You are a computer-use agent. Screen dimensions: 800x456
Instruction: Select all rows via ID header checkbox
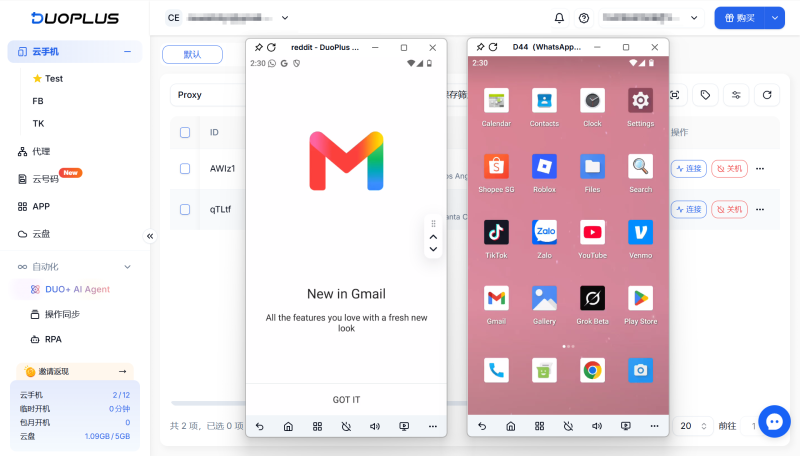(x=185, y=133)
